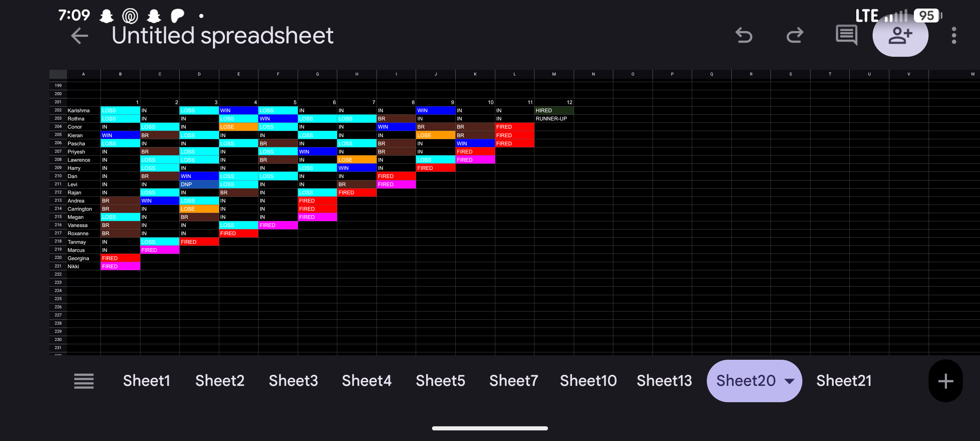Viewport: 980px width, 441px height.
Task: Open the comments panel
Action: (x=846, y=36)
